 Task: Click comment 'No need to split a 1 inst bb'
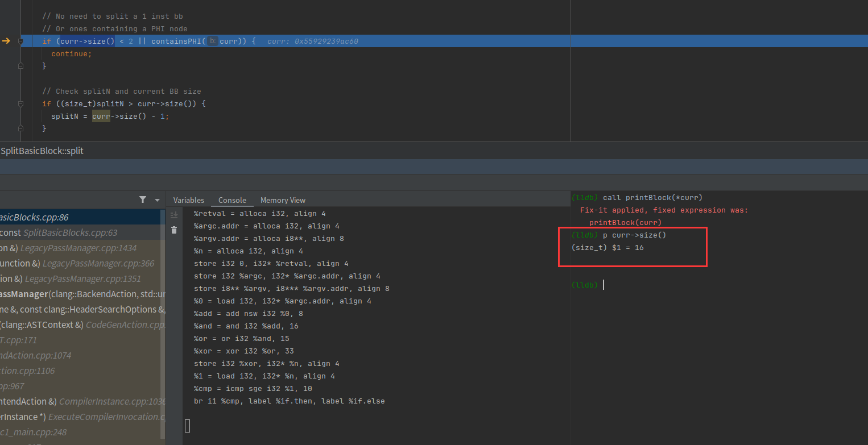tap(113, 16)
